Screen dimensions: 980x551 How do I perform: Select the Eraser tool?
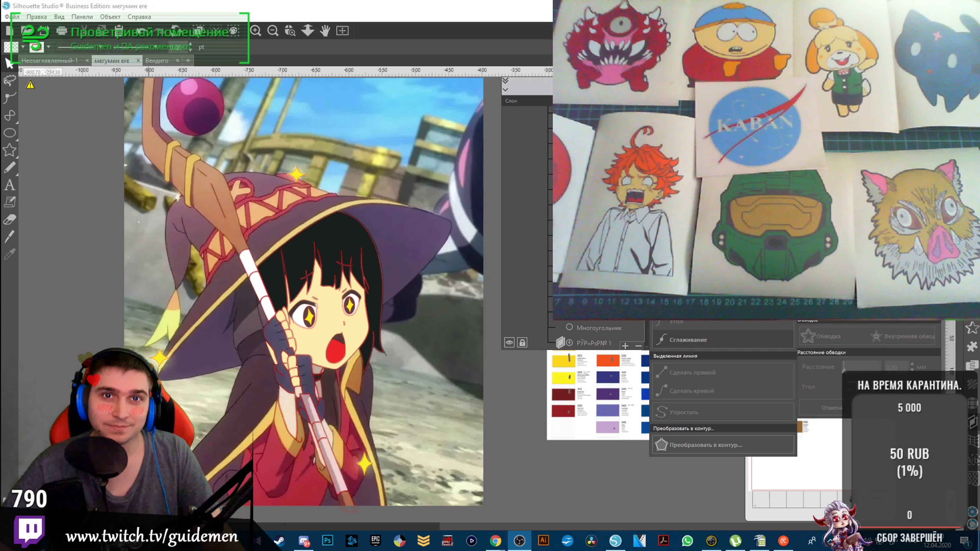pyautogui.click(x=10, y=219)
